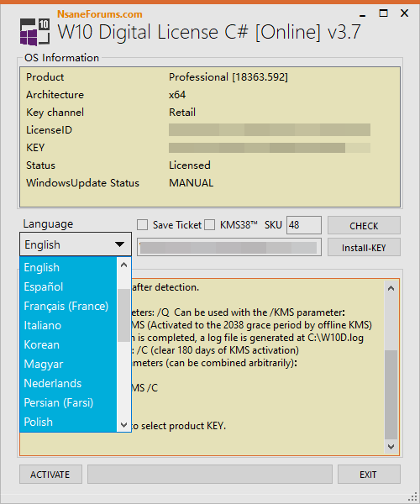Screen dimensions: 420x504
Task: Choose Français (France) in language list
Action: point(68,306)
